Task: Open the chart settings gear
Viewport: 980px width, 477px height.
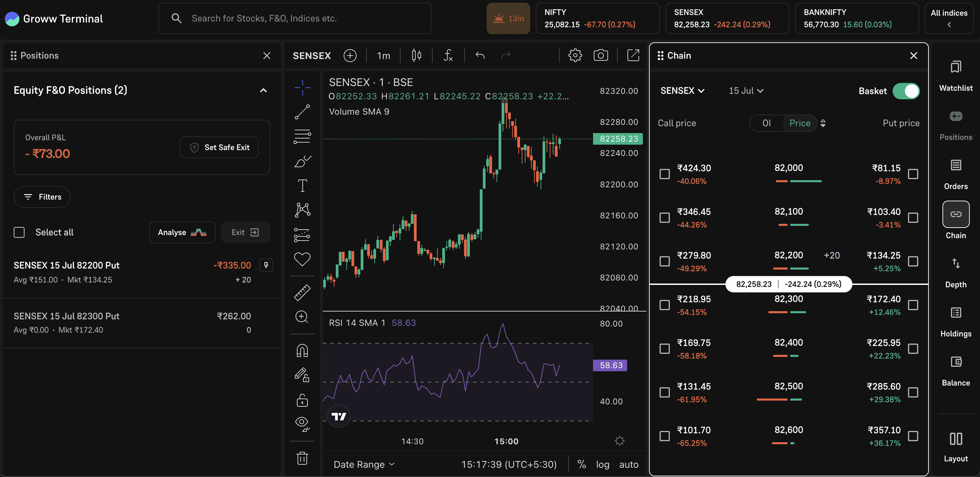Action: [575, 55]
